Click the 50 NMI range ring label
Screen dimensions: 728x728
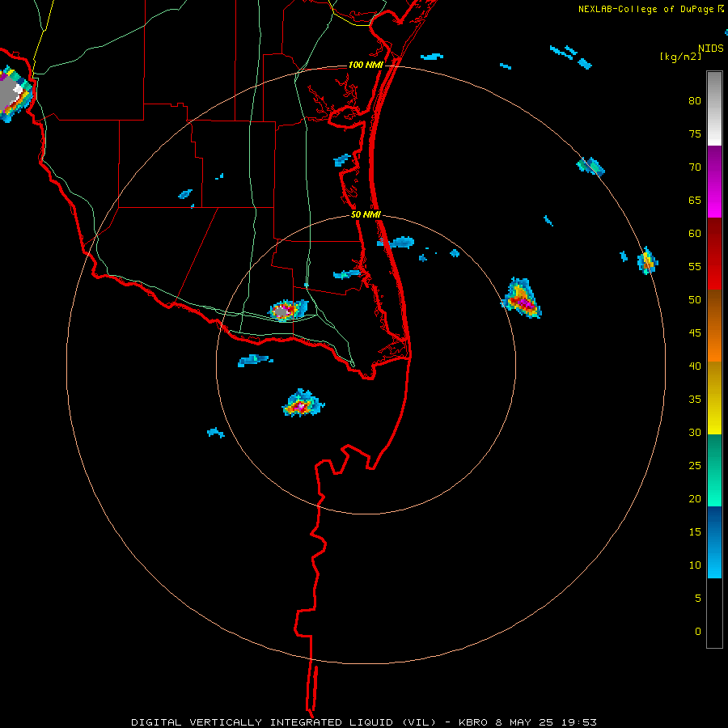366,214
